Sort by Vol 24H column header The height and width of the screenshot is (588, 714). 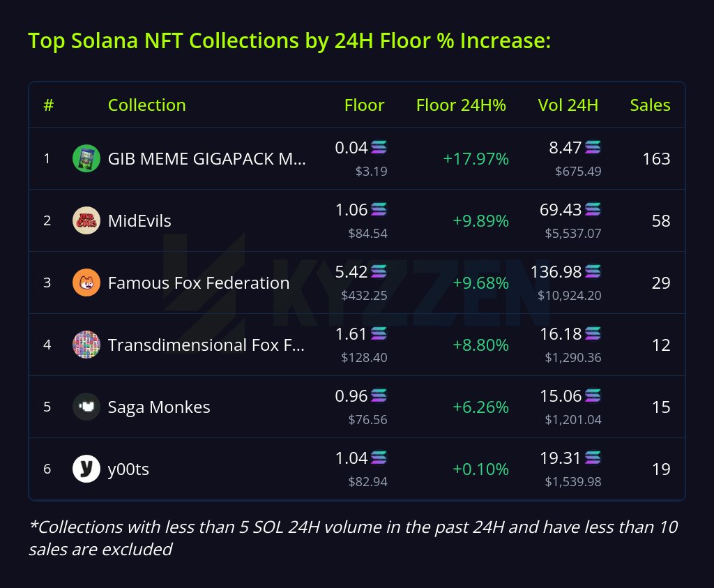(x=568, y=105)
